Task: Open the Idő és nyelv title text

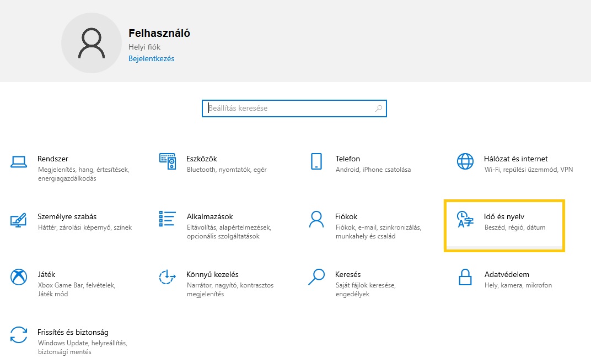Action: [x=504, y=216]
